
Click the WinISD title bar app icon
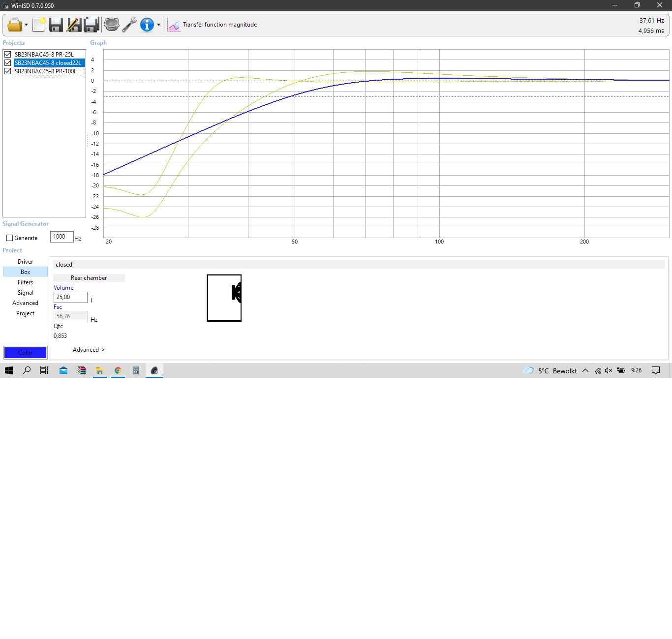coord(5,5)
